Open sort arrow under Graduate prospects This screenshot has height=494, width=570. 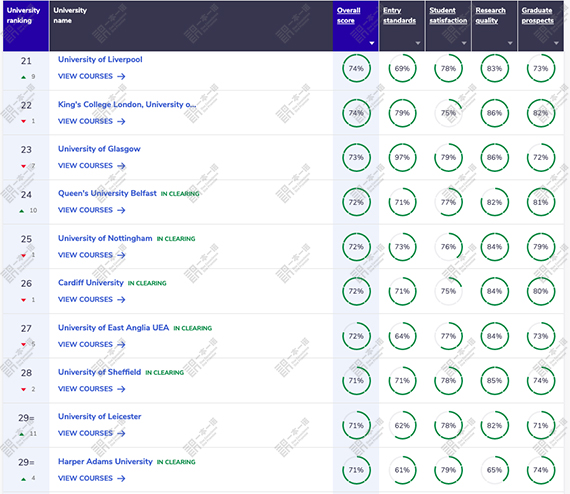click(x=556, y=43)
